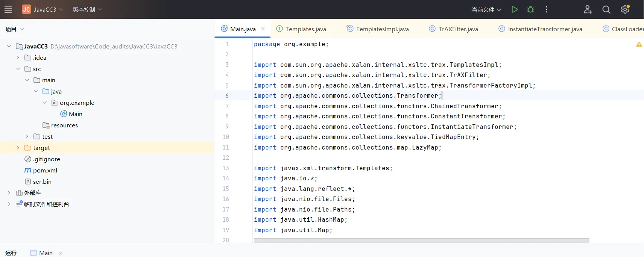Click the Maven icon beside pom.xml
The image size is (644, 257).
[x=28, y=170]
